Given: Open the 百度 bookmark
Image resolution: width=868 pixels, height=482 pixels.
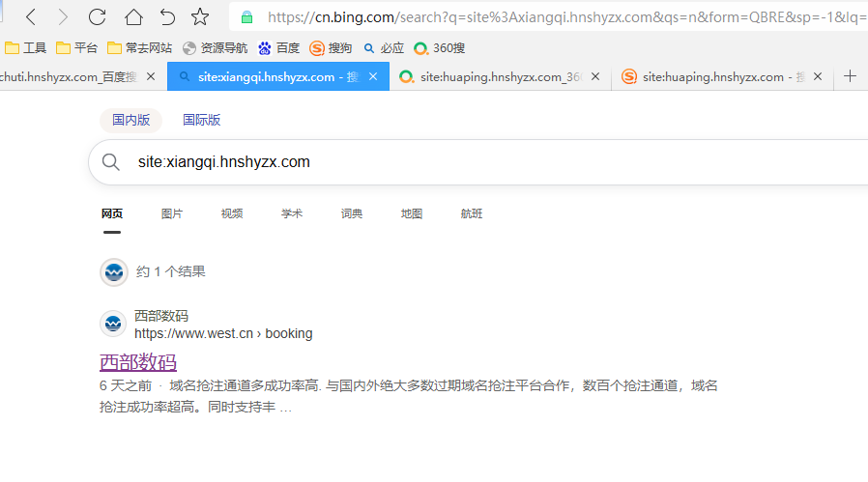Looking at the screenshot, I should (278, 48).
